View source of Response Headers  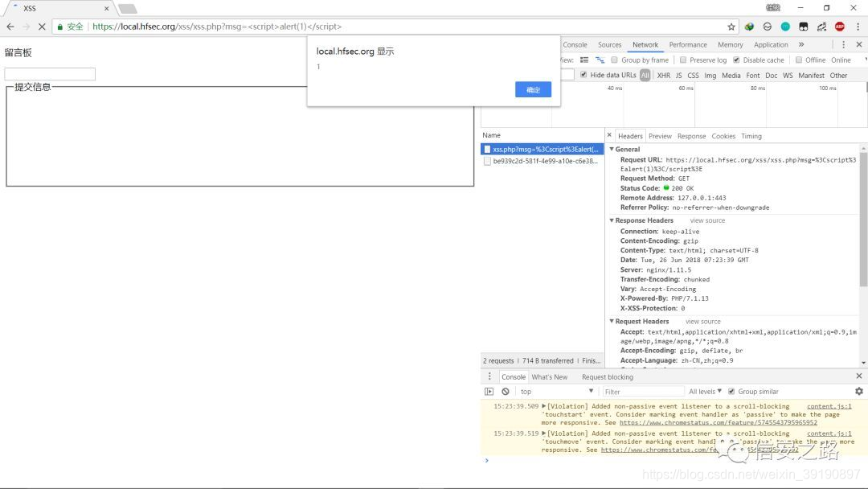[x=707, y=220]
